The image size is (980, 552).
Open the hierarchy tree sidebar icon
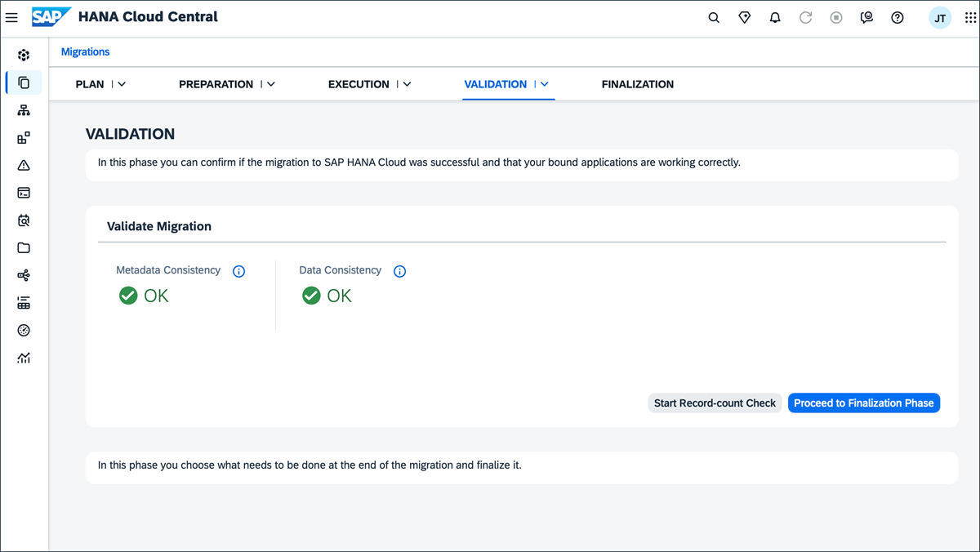pos(24,110)
